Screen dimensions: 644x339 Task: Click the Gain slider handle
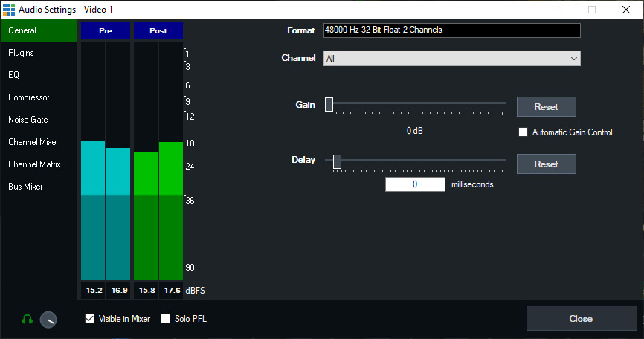tap(329, 104)
